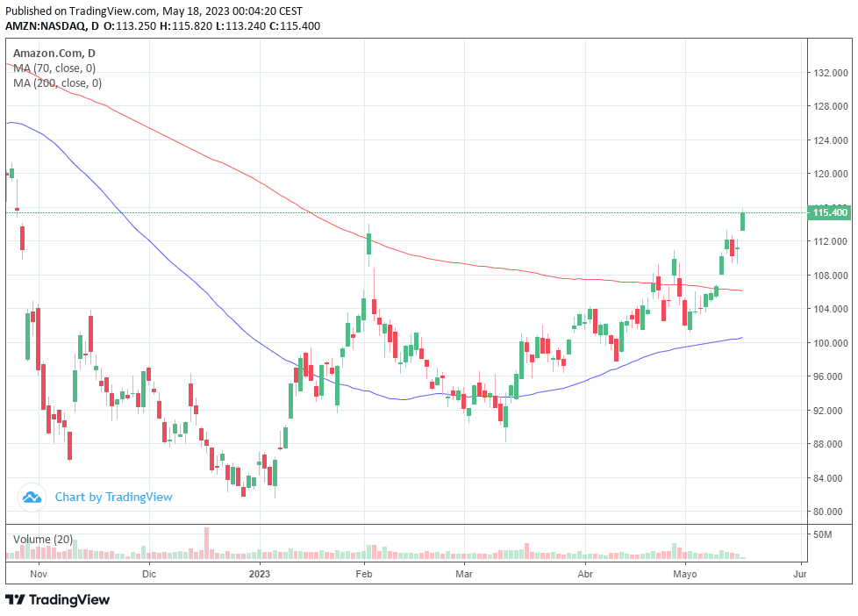Click the Dic date axis label
Screen dimensions: 858x616
click(x=149, y=574)
